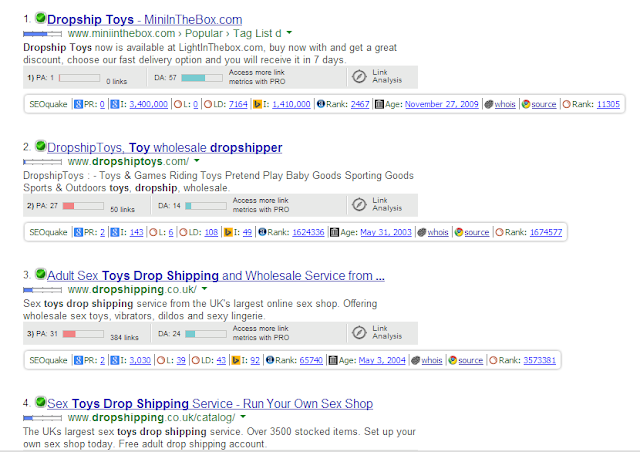The image size is (640, 452).
Task: Open the Dropship Toys - MiniInTheBox.com result
Action: click(x=144, y=20)
